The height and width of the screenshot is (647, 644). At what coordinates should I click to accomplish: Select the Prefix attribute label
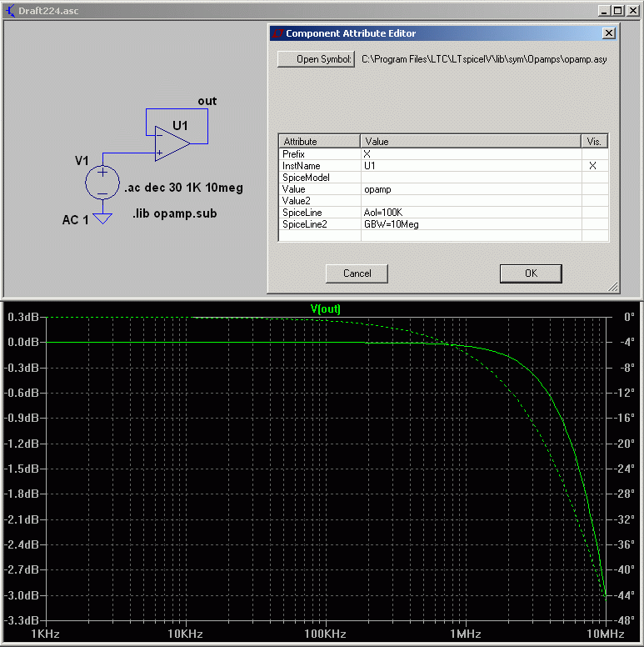293,154
